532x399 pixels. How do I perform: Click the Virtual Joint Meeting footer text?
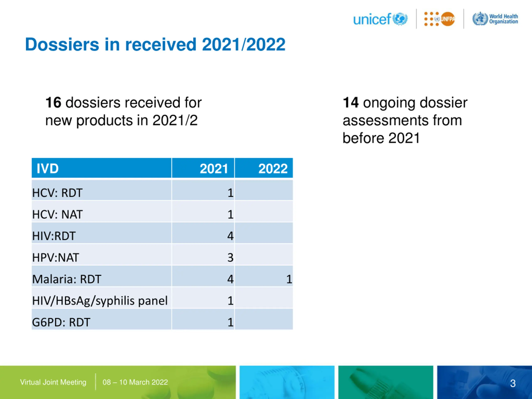[x=53, y=382]
